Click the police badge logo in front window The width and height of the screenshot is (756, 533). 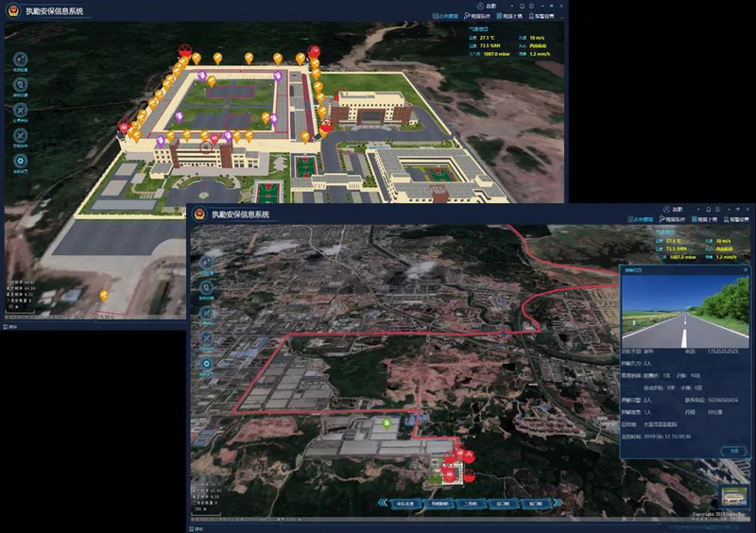tap(199, 214)
